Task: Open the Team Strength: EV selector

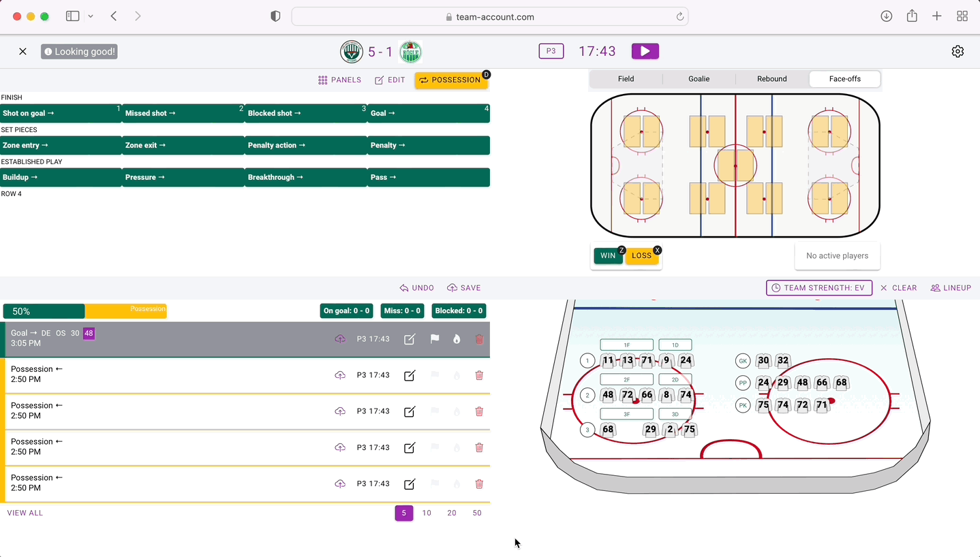Action: (x=818, y=288)
